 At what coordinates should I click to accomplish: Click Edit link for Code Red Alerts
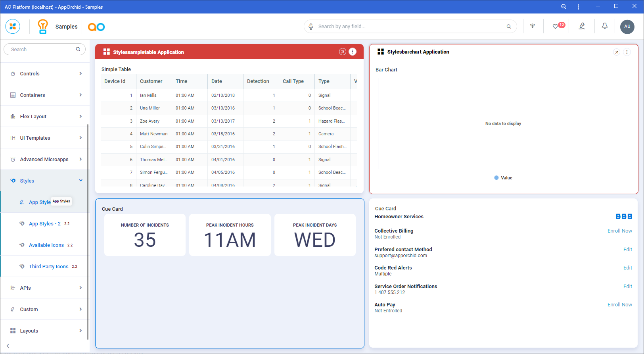pos(627,268)
